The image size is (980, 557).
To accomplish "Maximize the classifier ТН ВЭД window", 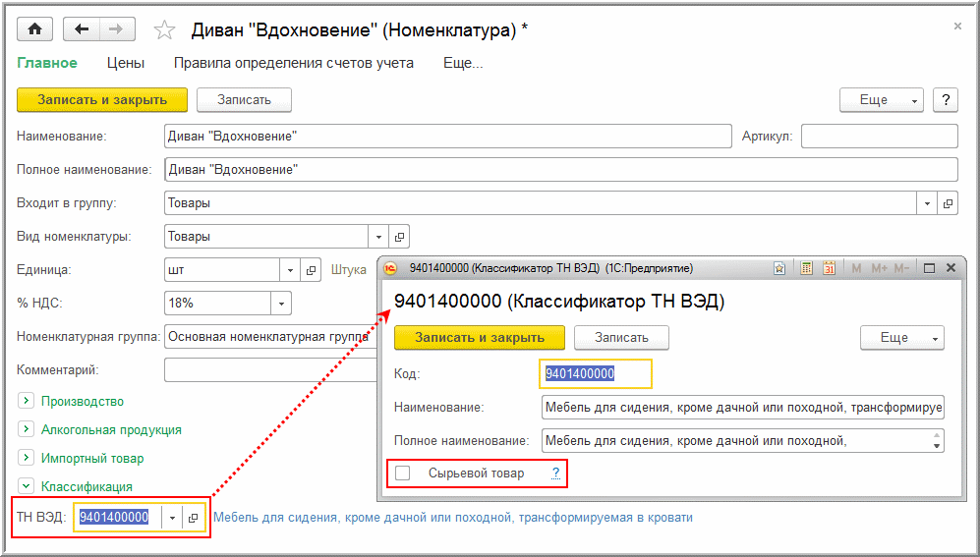I will (929, 268).
